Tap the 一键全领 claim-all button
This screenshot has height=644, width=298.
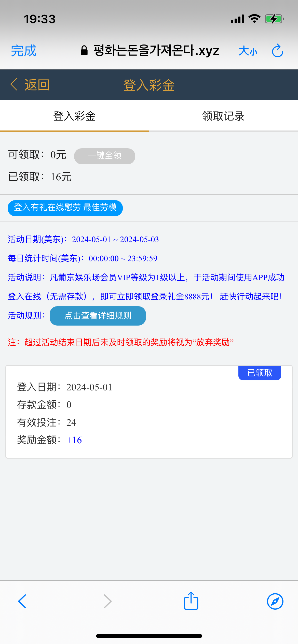click(105, 156)
